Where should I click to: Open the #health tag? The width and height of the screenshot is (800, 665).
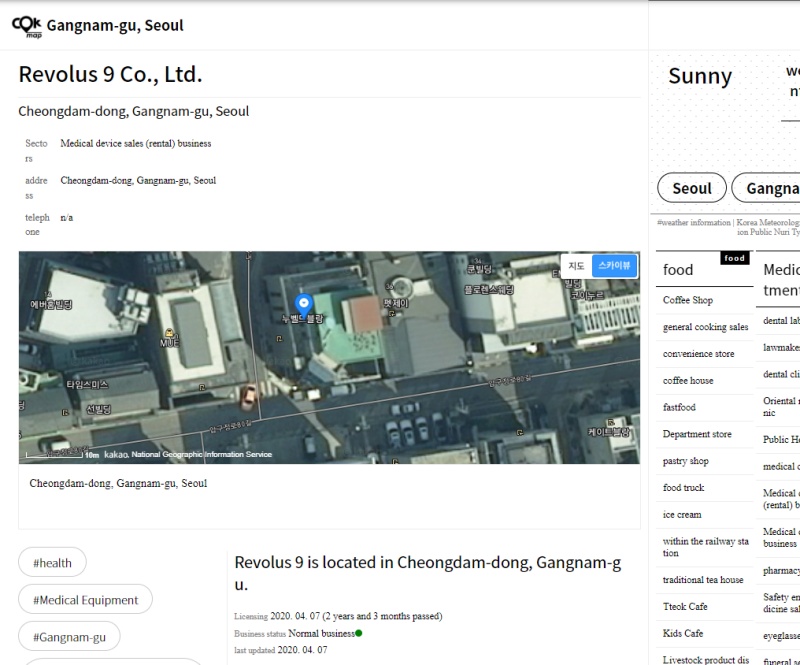(x=52, y=563)
